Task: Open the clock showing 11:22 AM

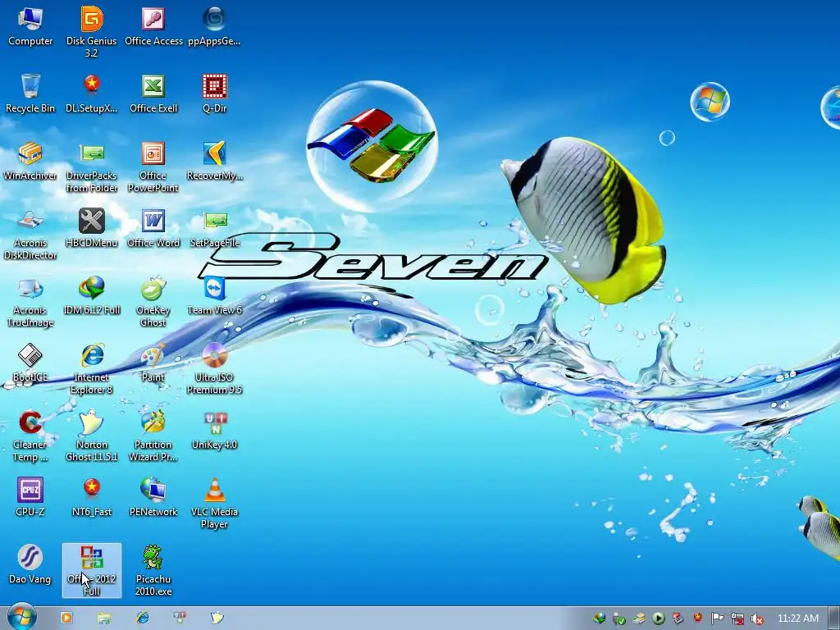Action: coord(797,619)
